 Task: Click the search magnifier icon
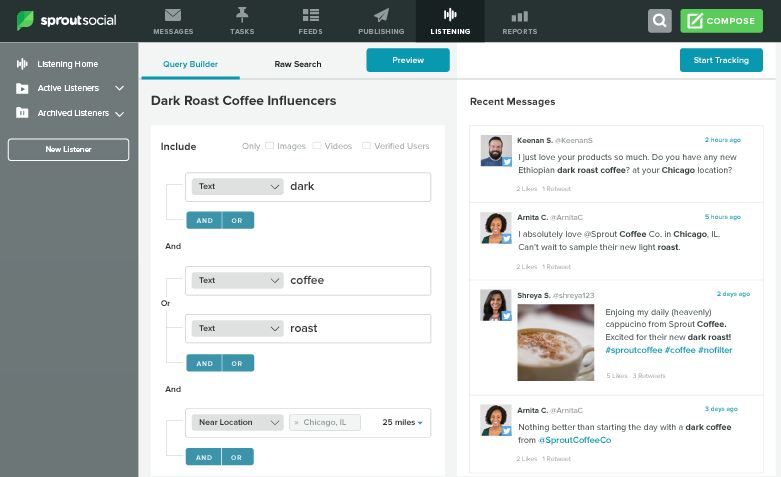[659, 21]
